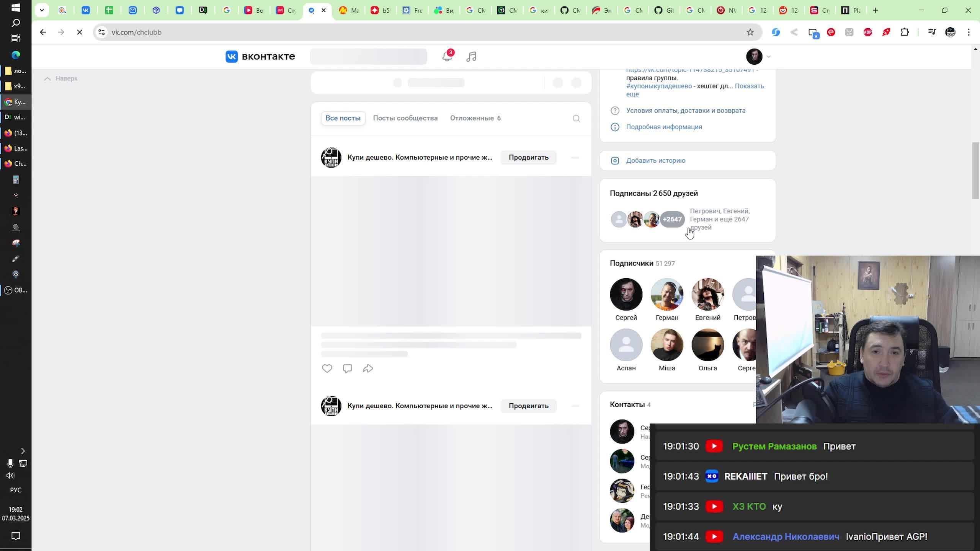Image resolution: width=980 pixels, height=551 pixels.
Task: Open the tab search dropdown
Action: 42,10
